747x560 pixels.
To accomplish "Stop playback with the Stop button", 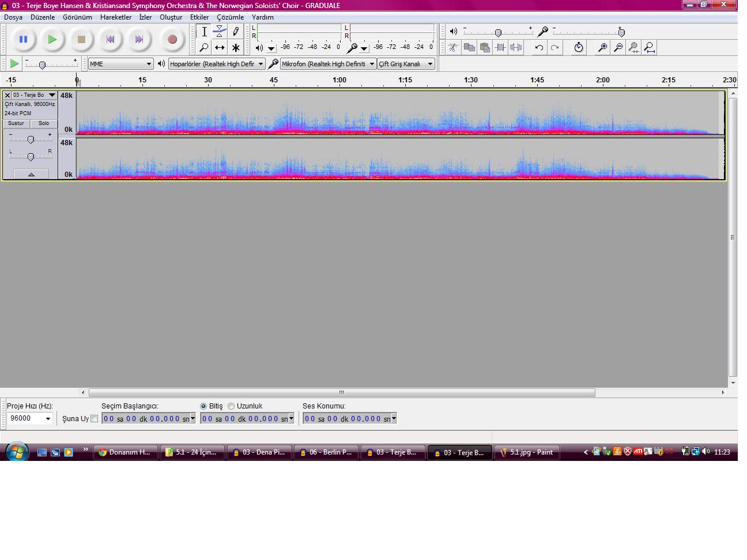I will 81,39.
